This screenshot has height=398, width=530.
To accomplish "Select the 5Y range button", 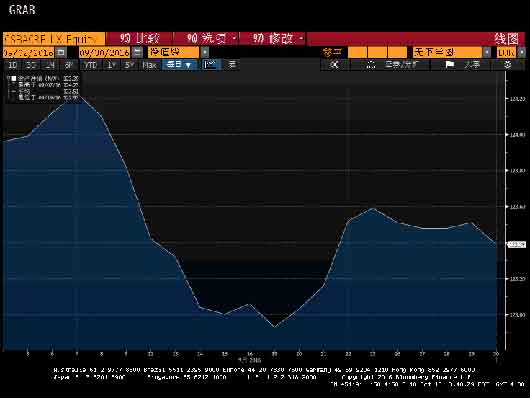I will click(129, 65).
